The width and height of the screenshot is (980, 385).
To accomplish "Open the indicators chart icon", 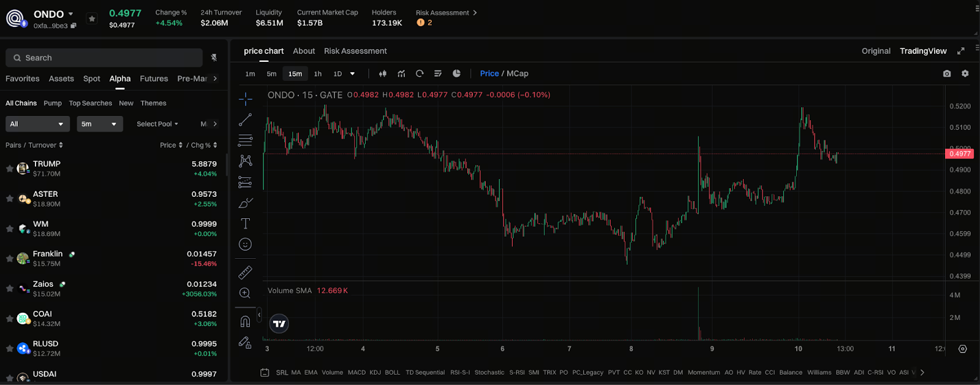I will tap(401, 74).
